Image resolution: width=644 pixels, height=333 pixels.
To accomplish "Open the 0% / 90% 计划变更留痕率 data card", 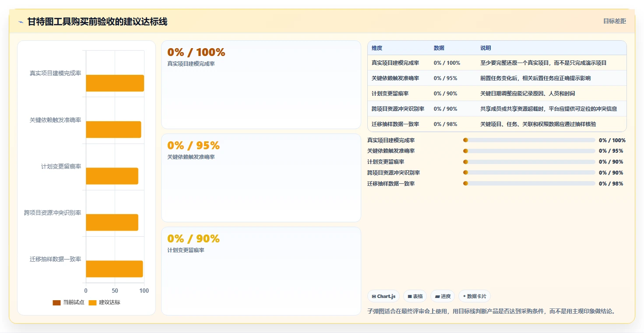I will click(261, 271).
